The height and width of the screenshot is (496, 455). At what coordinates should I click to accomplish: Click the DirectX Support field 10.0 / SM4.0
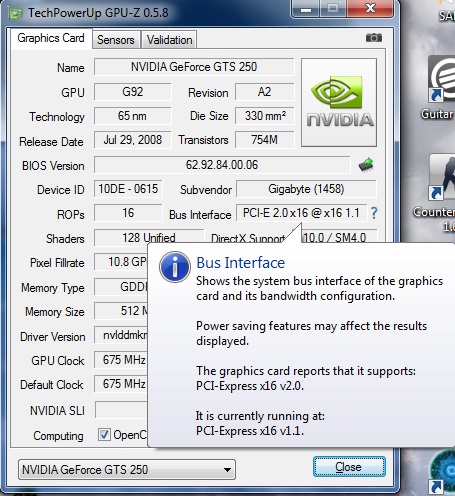[339, 236]
